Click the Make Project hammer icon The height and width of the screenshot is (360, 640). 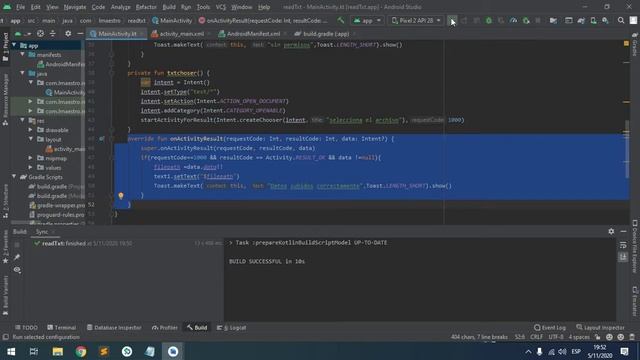point(341,20)
